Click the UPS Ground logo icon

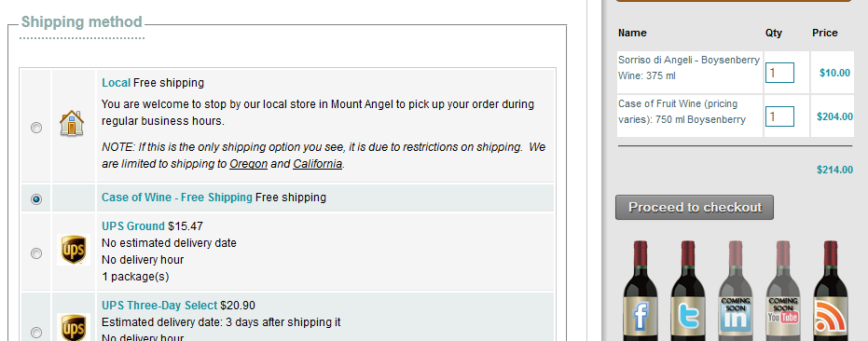click(x=74, y=250)
